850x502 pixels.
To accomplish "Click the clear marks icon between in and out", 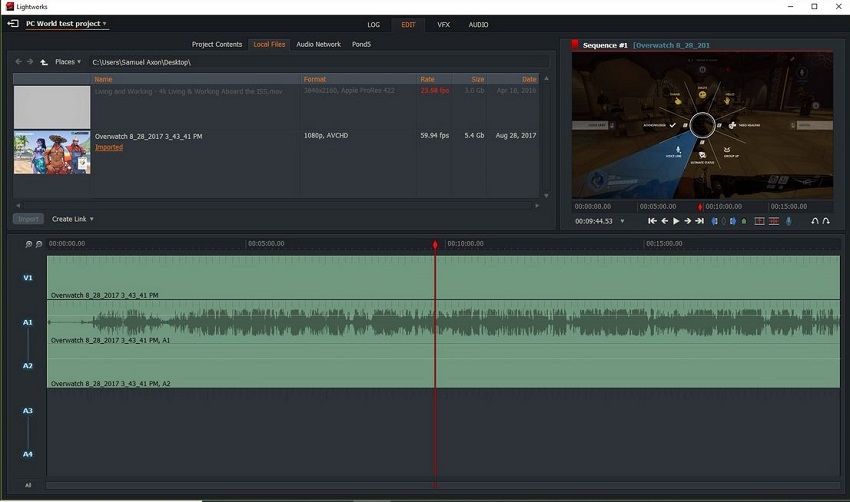I will pyautogui.click(x=724, y=221).
